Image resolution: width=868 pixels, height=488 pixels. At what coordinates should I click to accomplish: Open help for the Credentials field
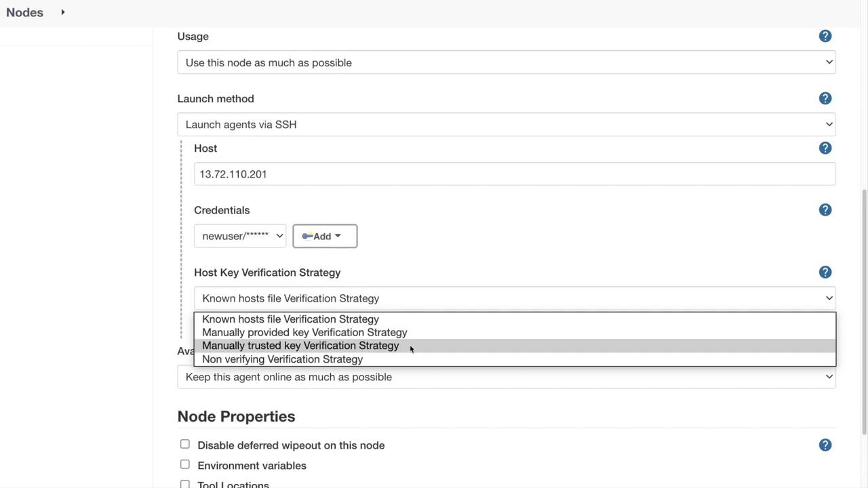[x=825, y=210]
